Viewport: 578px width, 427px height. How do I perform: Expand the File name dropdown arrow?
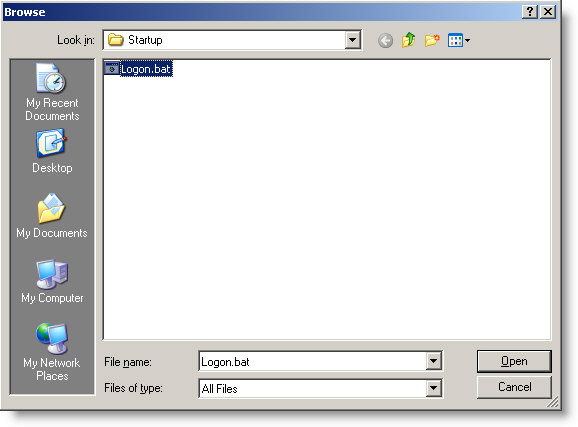coord(434,361)
